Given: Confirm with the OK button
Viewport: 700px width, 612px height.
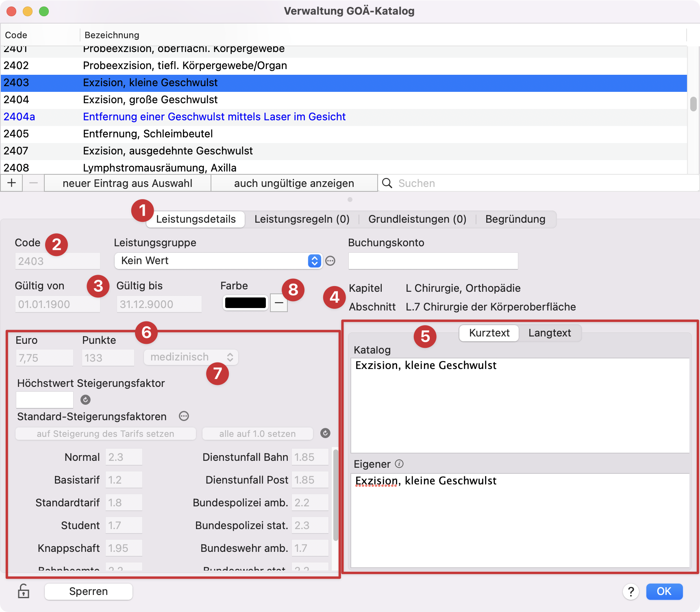Looking at the screenshot, I should (664, 591).
